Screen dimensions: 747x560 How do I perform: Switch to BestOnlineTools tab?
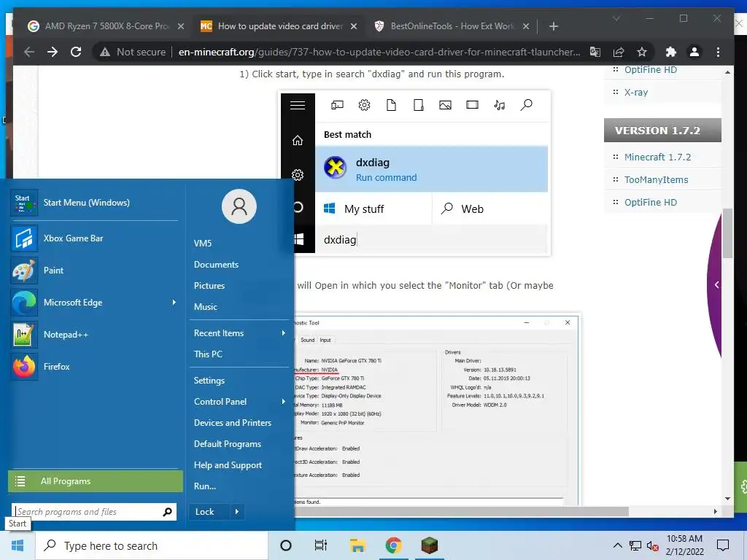(x=452, y=26)
